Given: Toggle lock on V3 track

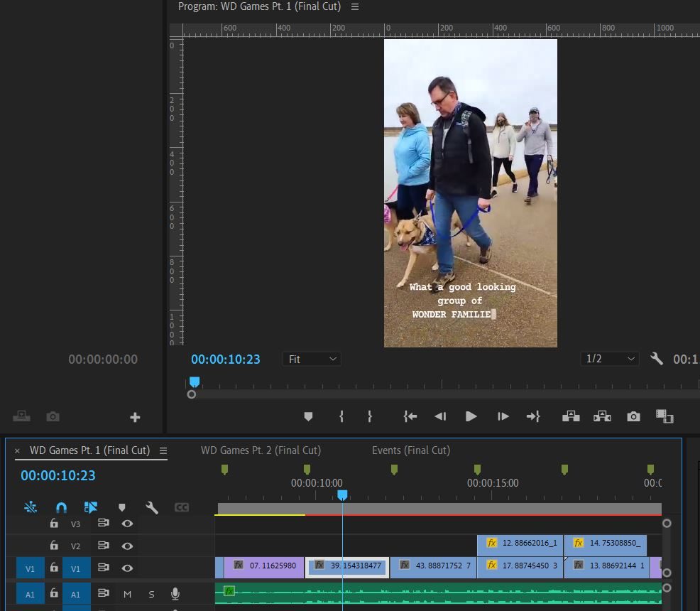Looking at the screenshot, I should 54,523.
